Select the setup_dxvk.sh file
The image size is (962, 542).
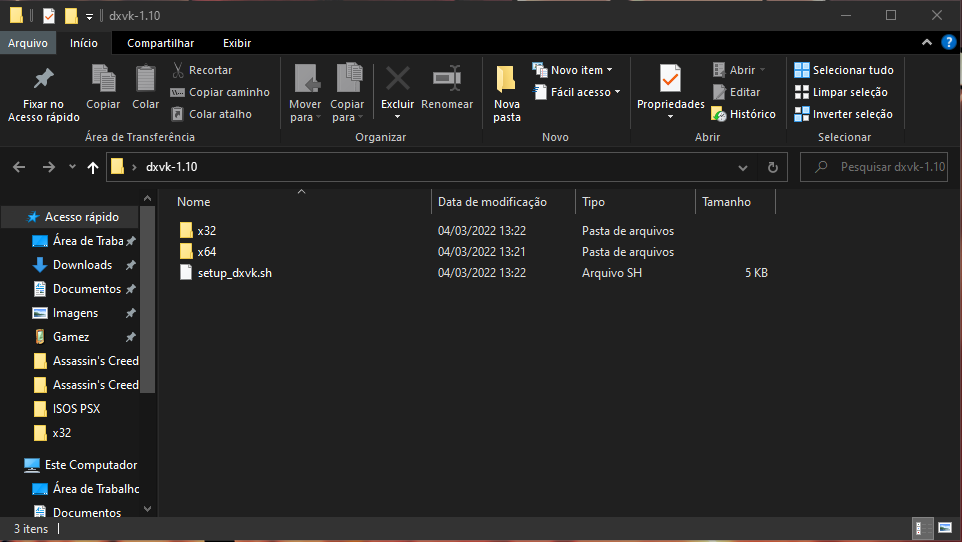226,273
